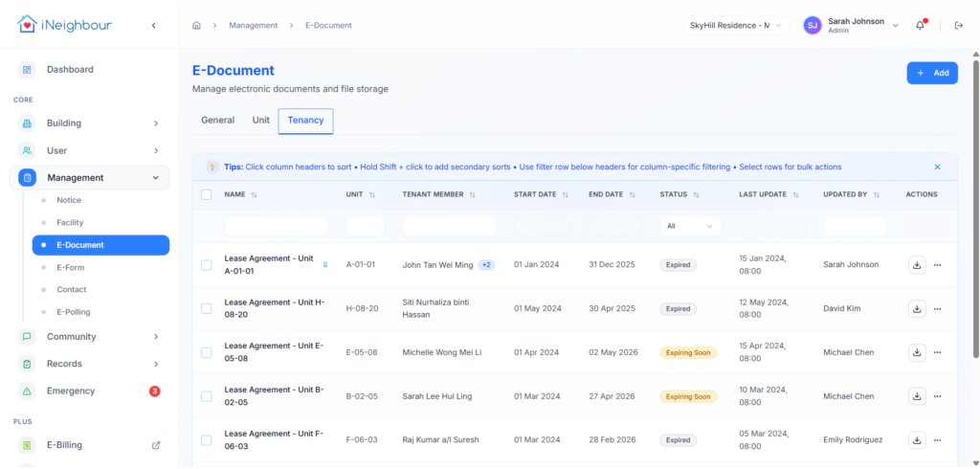
Task: Click the logout icon in header
Action: coord(958,26)
